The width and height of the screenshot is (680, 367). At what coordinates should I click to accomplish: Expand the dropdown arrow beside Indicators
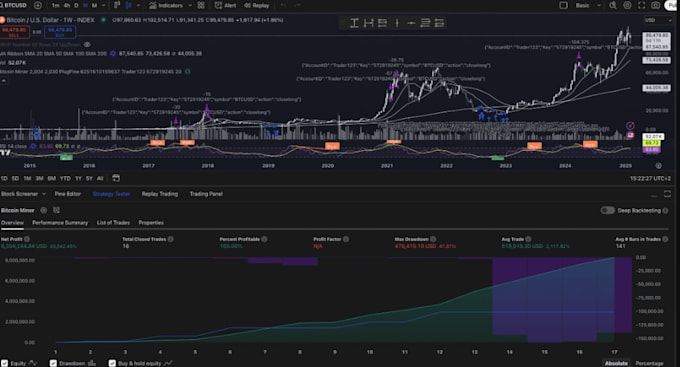(190, 5)
